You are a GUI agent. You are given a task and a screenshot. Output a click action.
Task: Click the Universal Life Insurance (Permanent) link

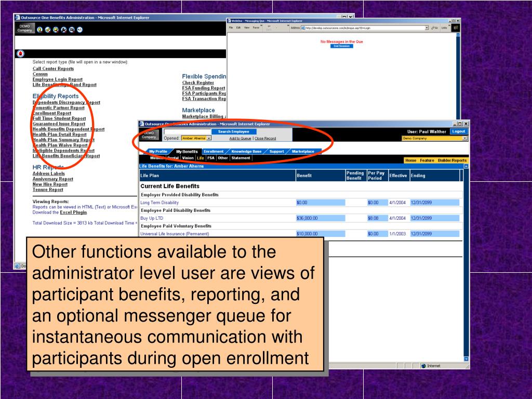175,234
